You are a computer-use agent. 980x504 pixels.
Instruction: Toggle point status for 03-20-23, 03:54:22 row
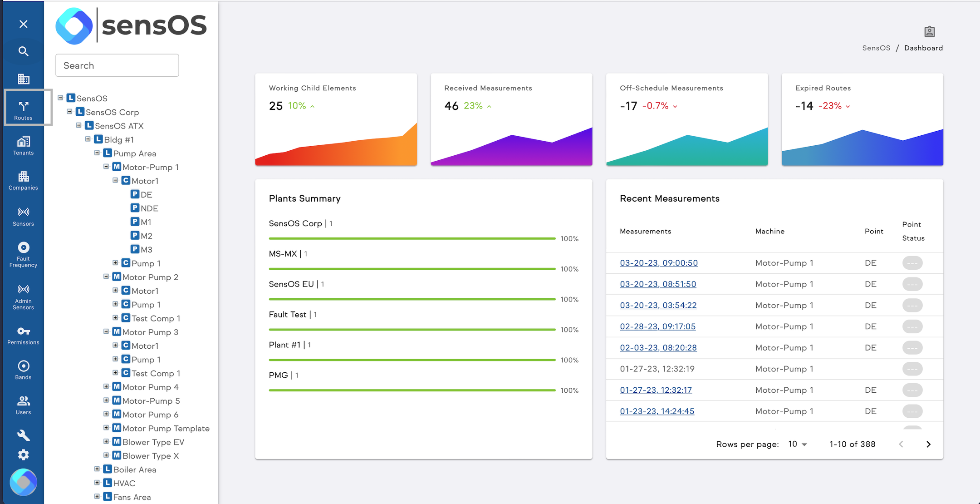tap(912, 306)
